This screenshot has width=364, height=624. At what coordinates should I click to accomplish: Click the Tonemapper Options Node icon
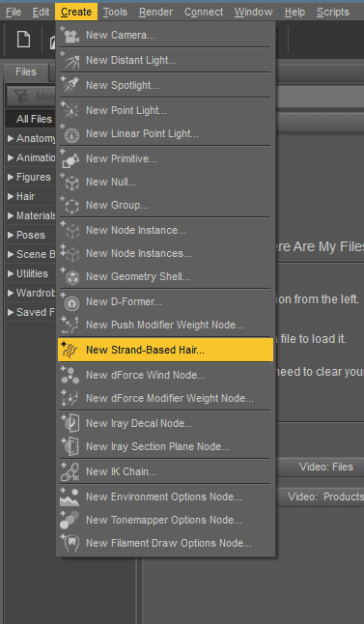pos(70,520)
